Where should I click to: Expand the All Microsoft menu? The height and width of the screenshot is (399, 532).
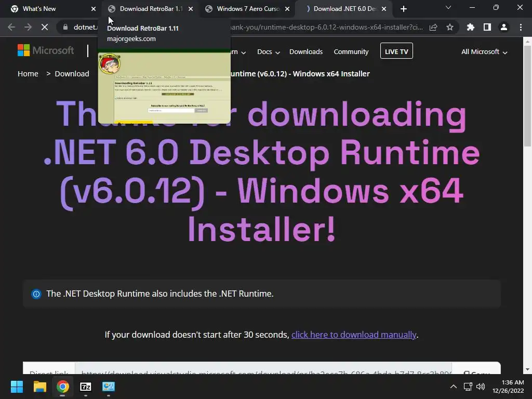(x=484, y=52)
